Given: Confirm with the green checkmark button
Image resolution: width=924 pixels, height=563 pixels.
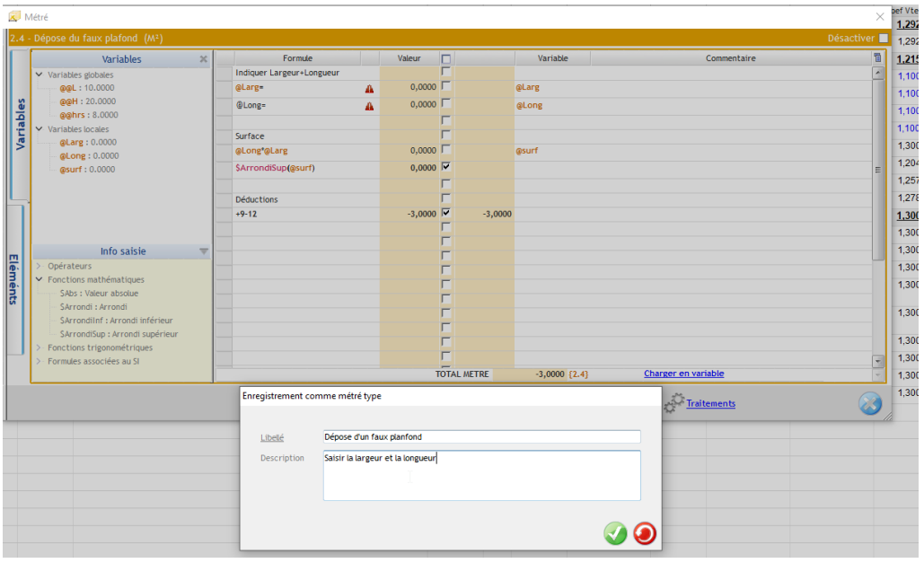Looking at the screenshot, I should tap(615, 534).
